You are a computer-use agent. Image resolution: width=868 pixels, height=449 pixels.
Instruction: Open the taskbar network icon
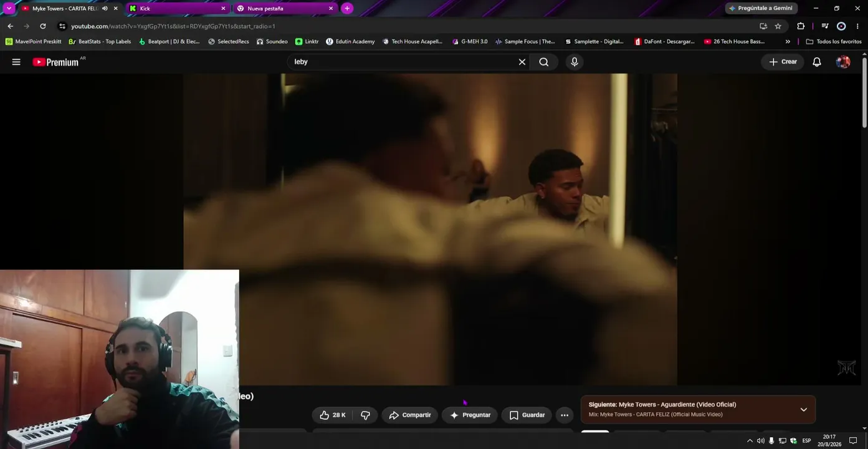click(x=783, y=441)
